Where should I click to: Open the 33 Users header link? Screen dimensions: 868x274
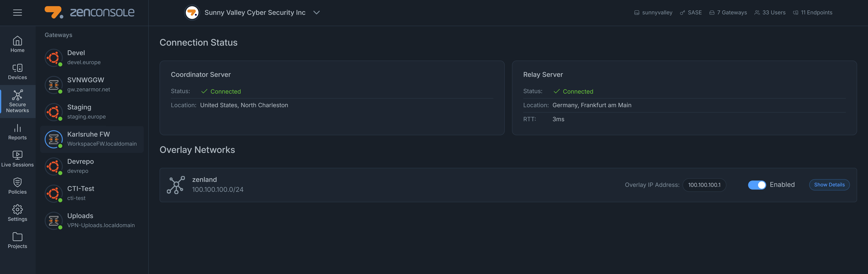click(x=770, y=12)
